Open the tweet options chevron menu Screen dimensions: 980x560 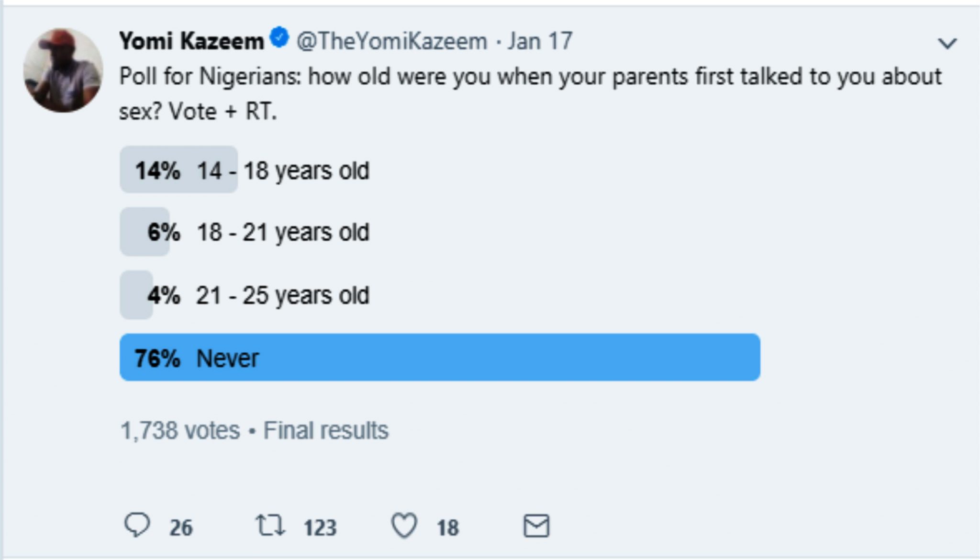coord(947,44)
